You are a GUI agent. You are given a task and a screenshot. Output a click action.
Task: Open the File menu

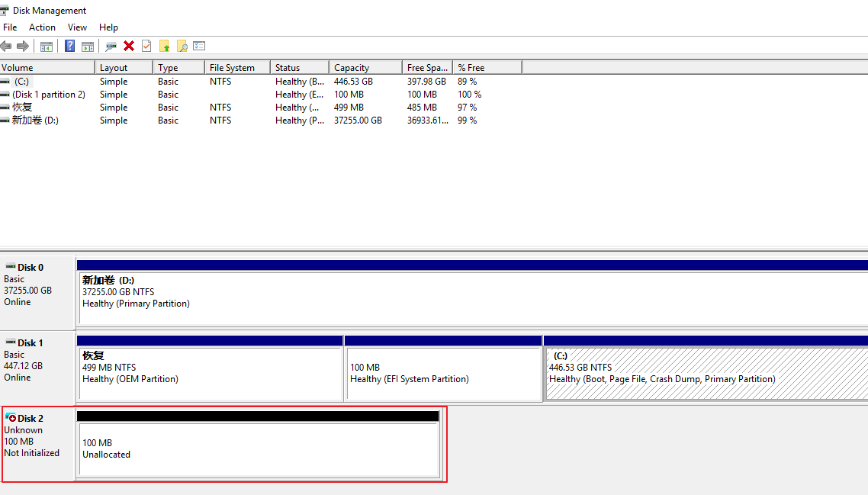[x=10, y=27]
